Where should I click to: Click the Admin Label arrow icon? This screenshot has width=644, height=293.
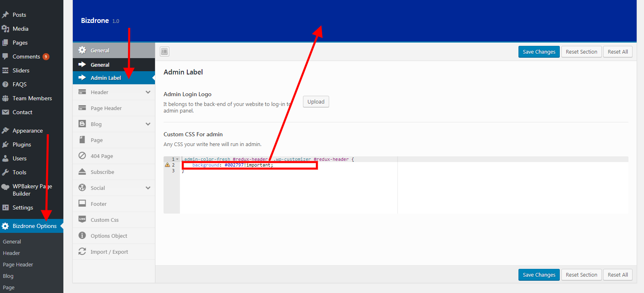pyautogui.click(x=82, y=77)
